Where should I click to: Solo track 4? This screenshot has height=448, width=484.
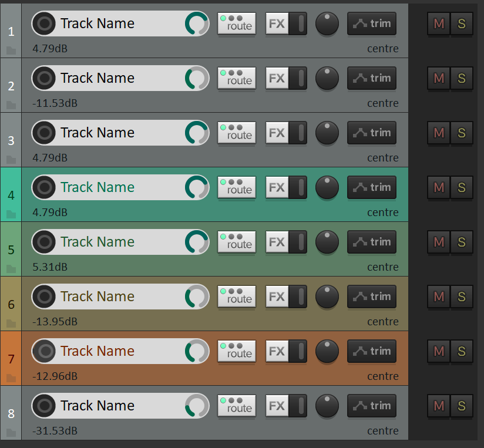462,187
